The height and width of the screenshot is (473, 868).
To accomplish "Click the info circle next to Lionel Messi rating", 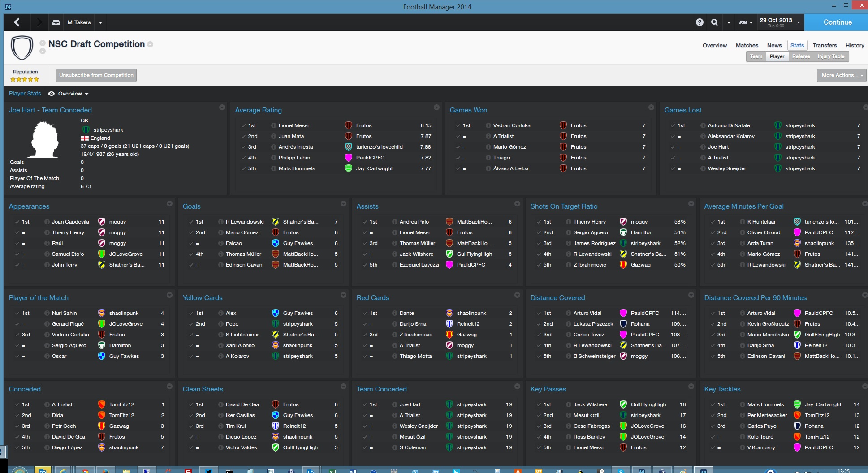I will pyautogui.click(x=273, y=125).
